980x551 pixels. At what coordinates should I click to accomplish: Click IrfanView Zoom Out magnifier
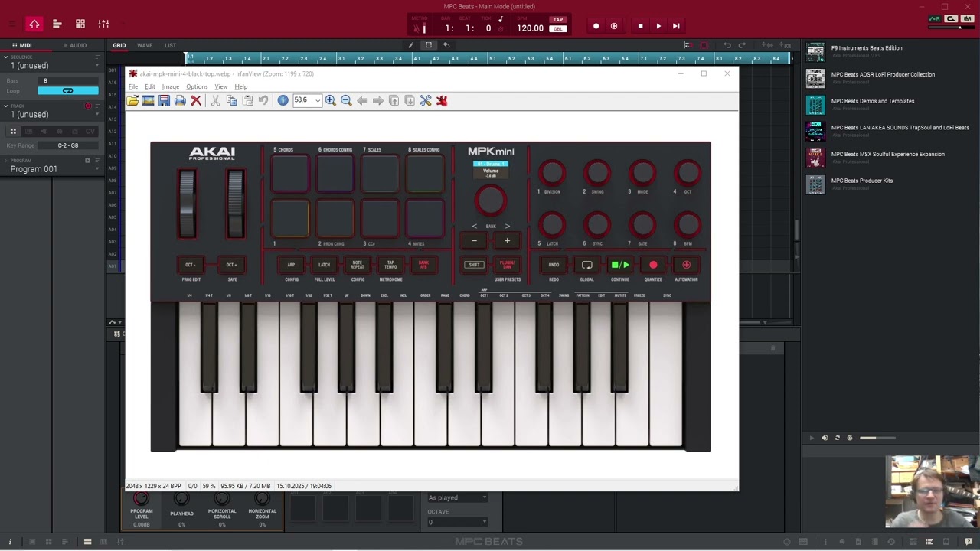[346, 101]
